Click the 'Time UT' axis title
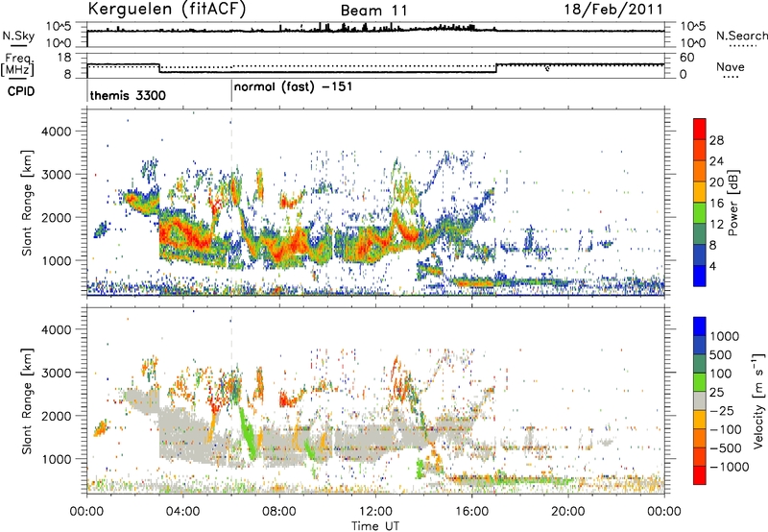The height and width of the screenshot is (532, 768). click(375, 525)
